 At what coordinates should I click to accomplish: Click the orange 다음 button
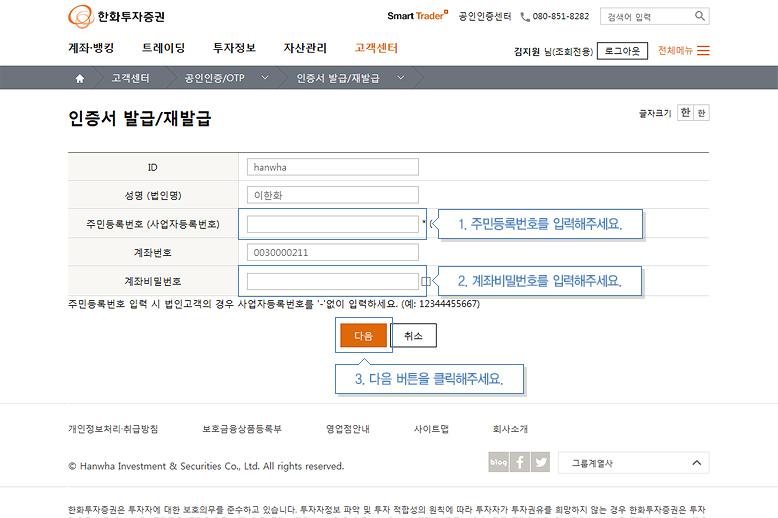click(363, 336)
